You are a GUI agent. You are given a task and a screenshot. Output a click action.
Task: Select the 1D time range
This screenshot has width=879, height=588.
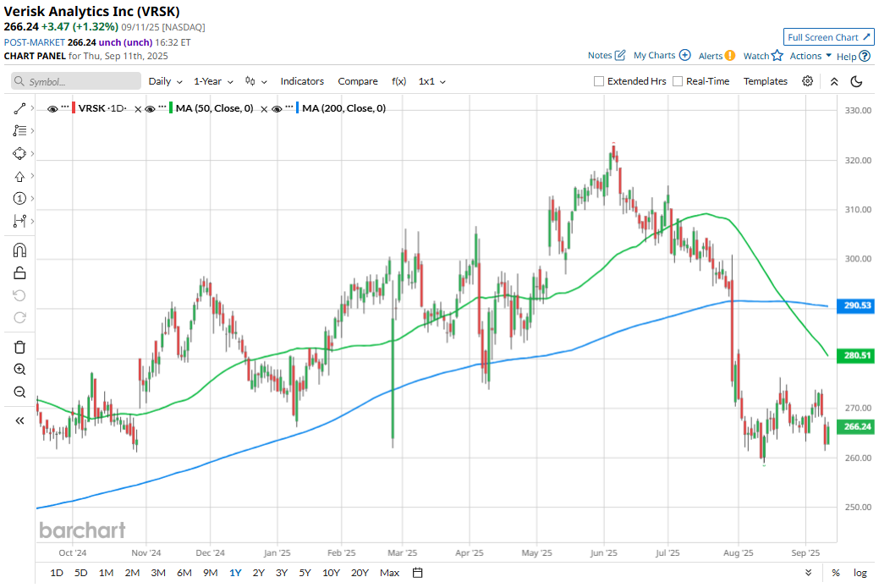tap(57, 572)
